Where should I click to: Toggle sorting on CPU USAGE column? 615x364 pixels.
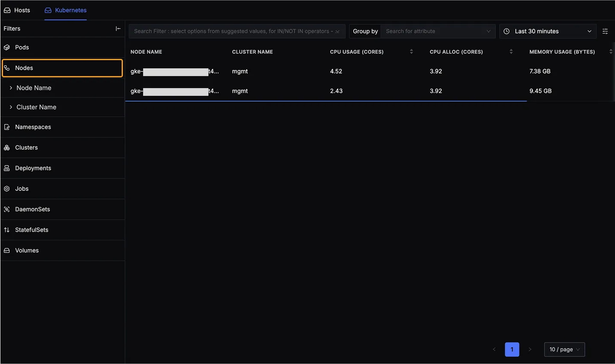point(411,52)
